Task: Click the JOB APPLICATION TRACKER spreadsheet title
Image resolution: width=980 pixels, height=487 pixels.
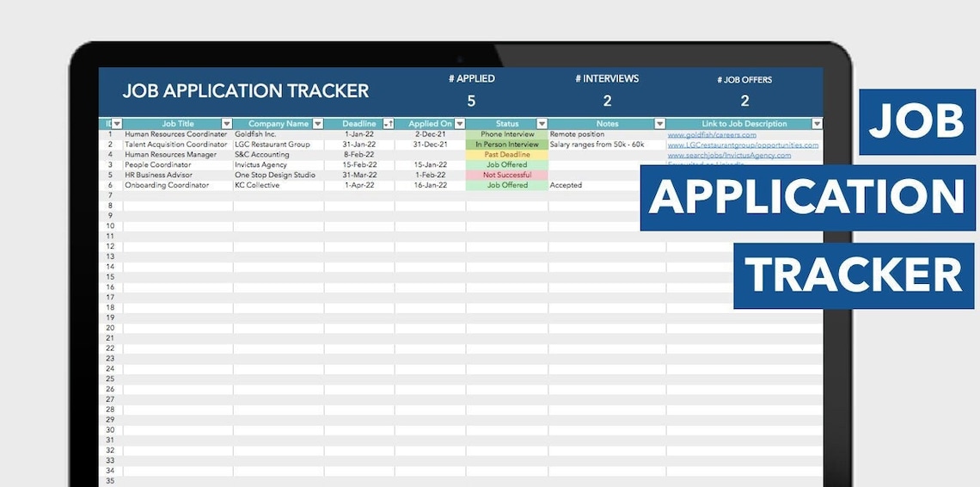Action: [246, 91]
